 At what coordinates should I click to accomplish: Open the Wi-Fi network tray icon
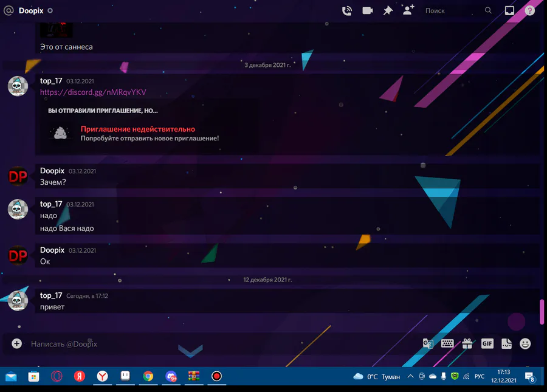[466, 376]
